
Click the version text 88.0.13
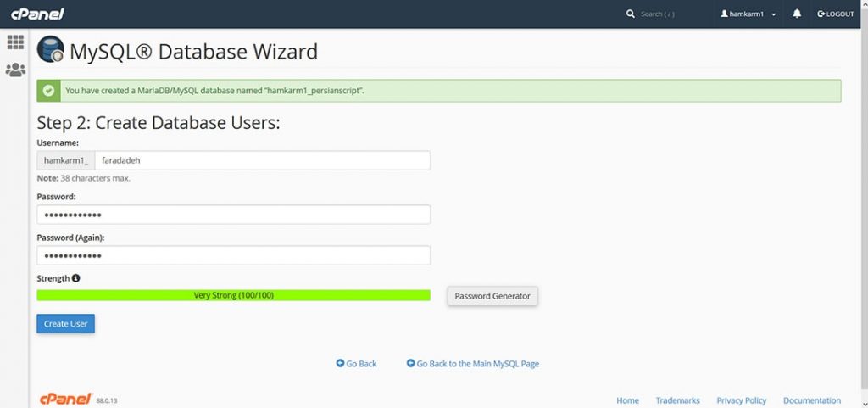click(x=107, y=400)
